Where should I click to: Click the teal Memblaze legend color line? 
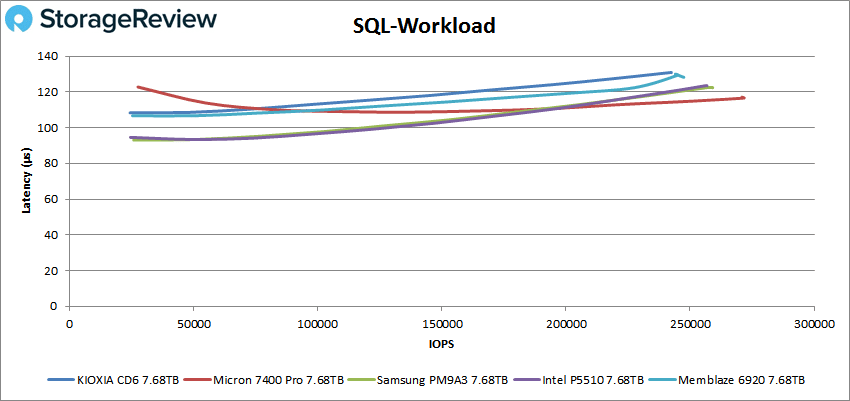(661, 380)
